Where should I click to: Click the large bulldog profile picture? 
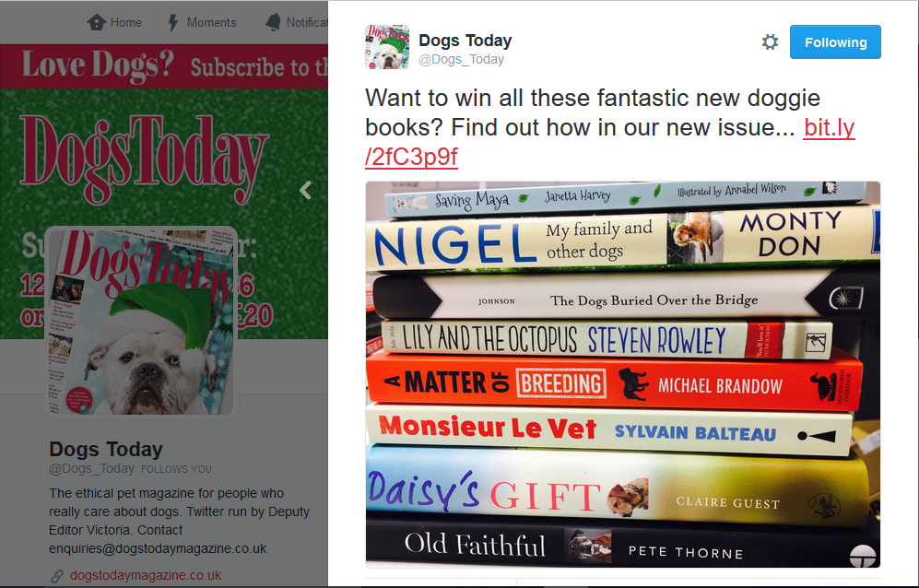point(141,322)
